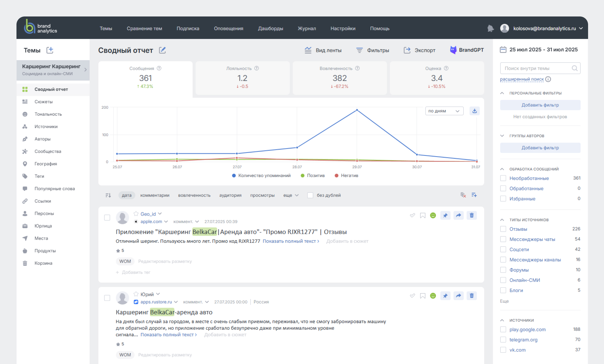604x364 pixels.
Task: Open Дашборды in top menu
Action: click(270, 28)
